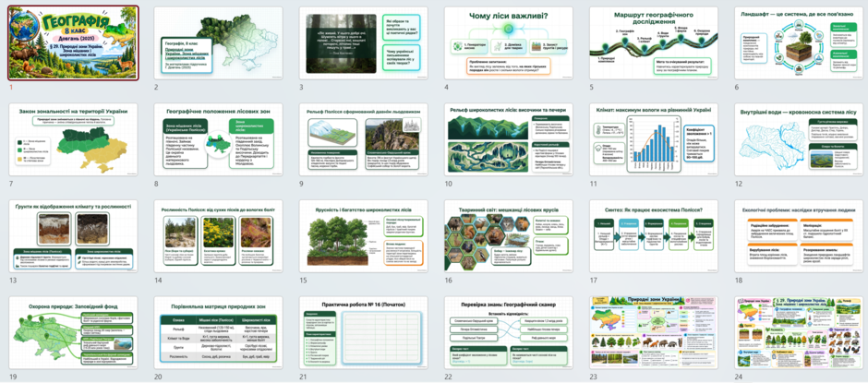Open slide 15 with forest layers illustration
The height and width of the screenshot is (383, 868).
363,236
